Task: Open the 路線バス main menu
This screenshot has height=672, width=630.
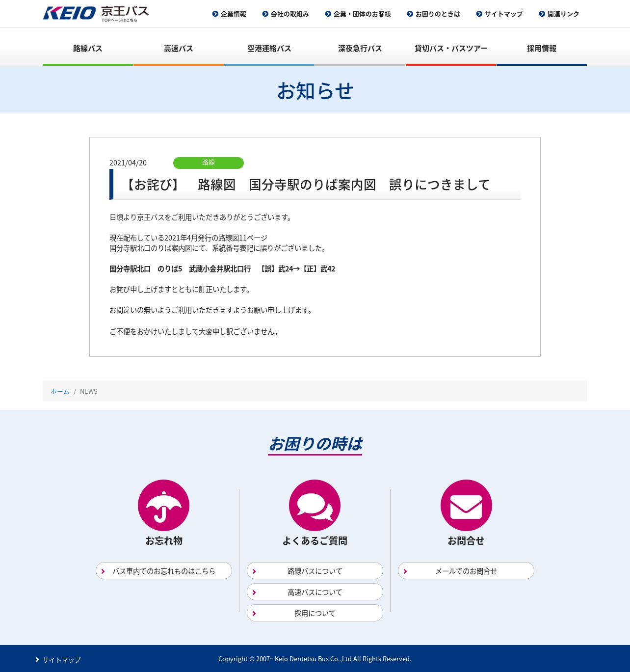Action: pos(88,48)
